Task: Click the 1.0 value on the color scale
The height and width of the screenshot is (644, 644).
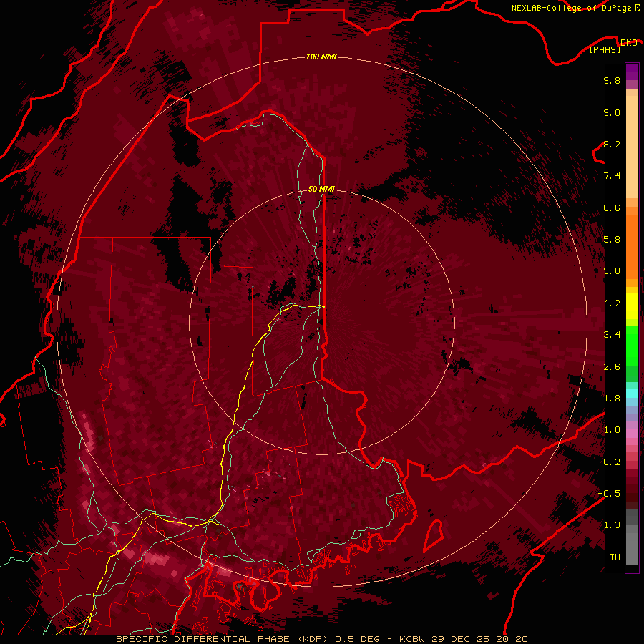Action: 612,430
